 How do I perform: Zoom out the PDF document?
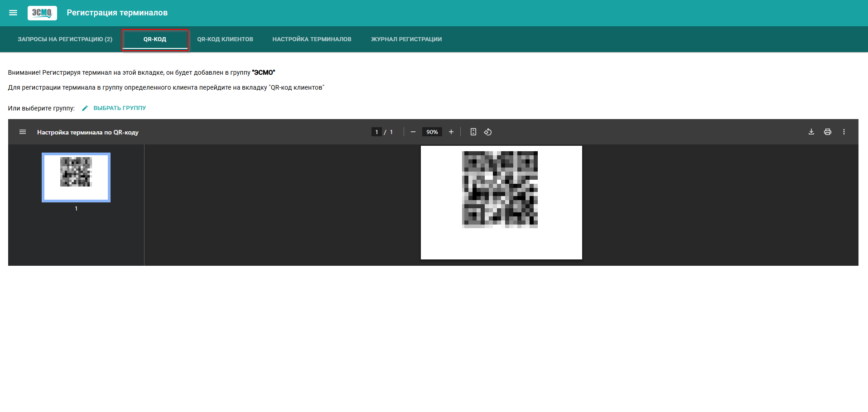413,132
